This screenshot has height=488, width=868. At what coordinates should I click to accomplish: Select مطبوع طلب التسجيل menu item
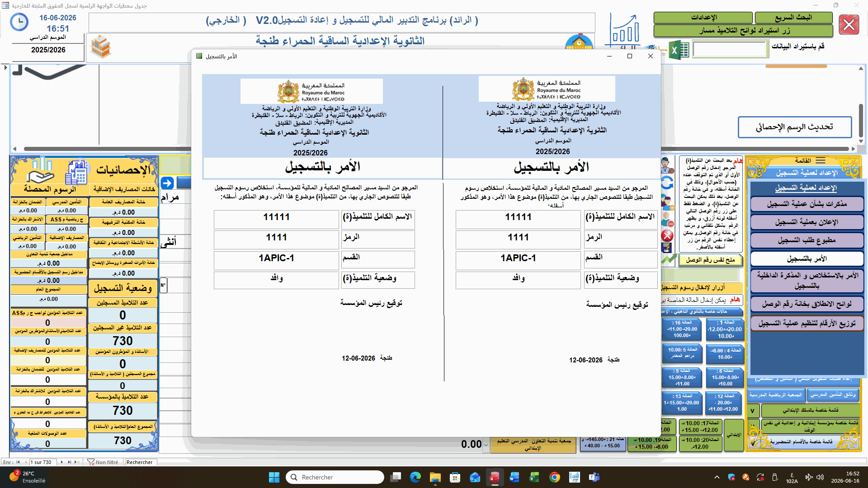coord(807,240)
